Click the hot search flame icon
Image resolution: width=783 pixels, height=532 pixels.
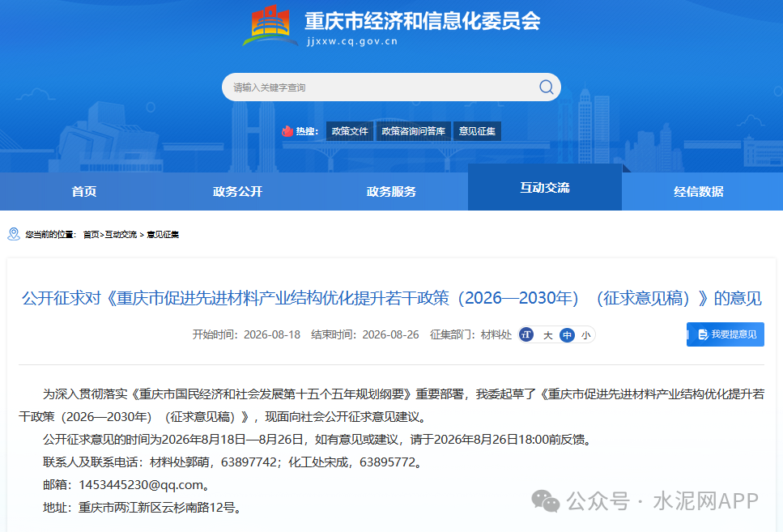coord(287,131)
